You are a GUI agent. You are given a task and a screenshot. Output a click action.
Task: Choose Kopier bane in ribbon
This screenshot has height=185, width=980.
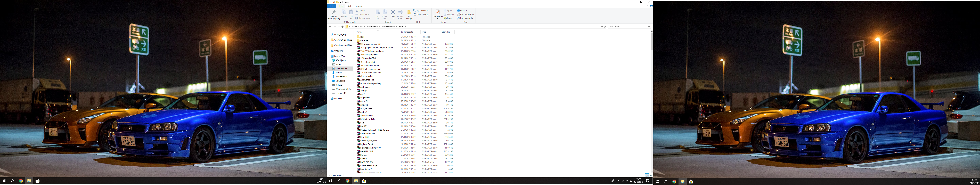[362, 14]
